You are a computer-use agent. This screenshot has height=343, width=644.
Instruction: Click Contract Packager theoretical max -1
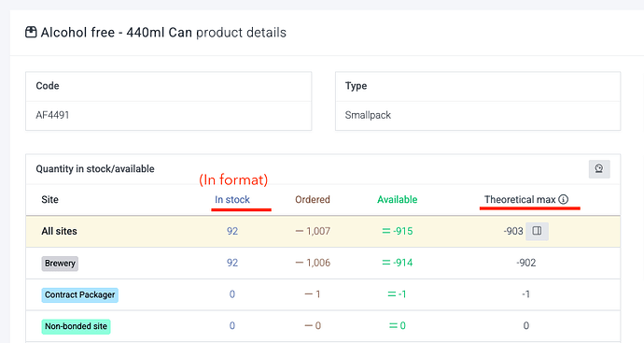pyautogui.click(x=525, y=294)
